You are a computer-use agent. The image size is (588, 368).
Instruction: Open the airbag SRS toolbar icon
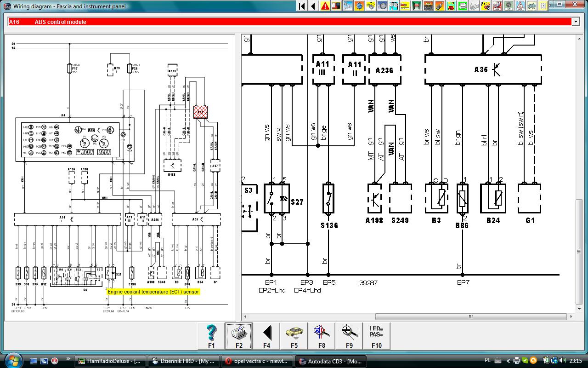tap(497, 6)
